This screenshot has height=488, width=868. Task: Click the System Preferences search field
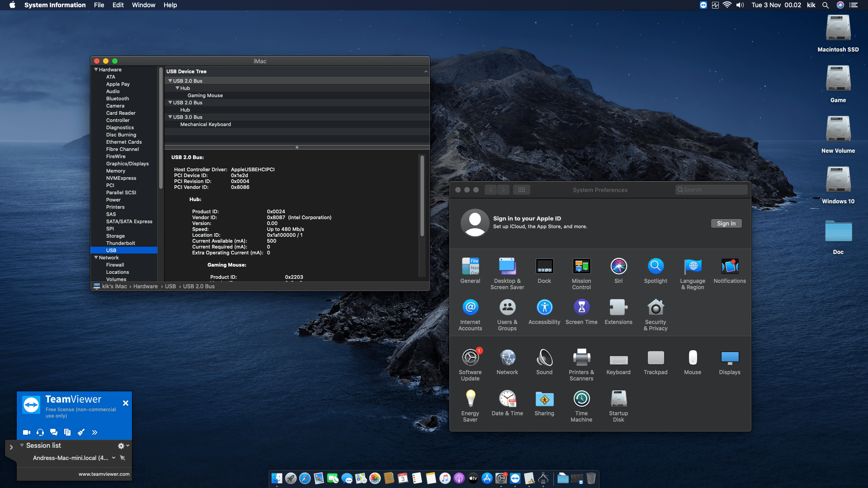711,189
